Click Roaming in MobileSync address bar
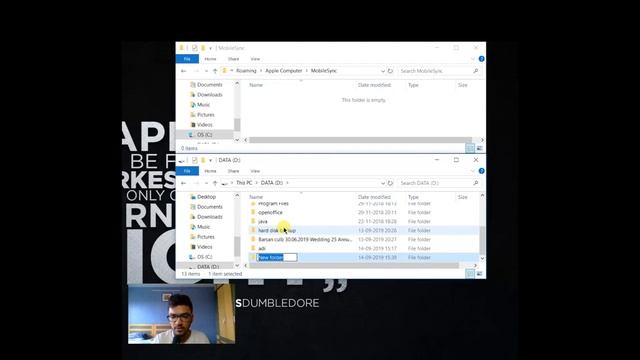 click(246, 71)
